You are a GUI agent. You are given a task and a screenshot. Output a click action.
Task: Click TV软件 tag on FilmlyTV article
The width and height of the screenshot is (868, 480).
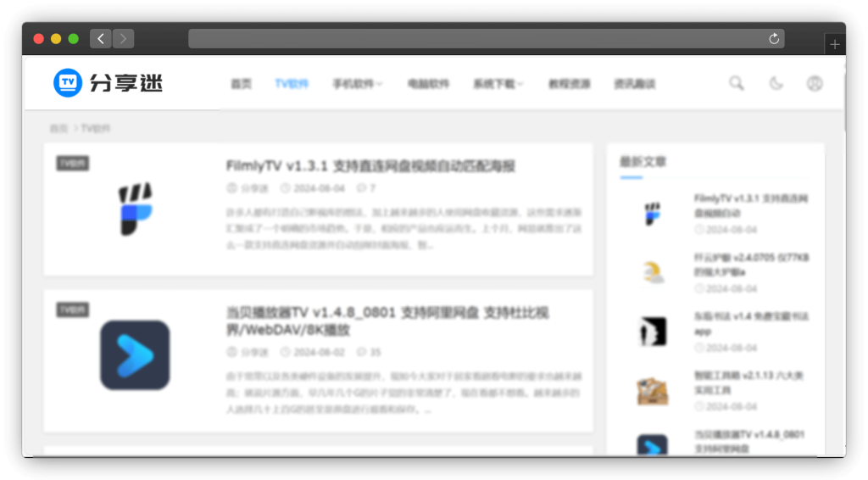[x=73, y=164]
